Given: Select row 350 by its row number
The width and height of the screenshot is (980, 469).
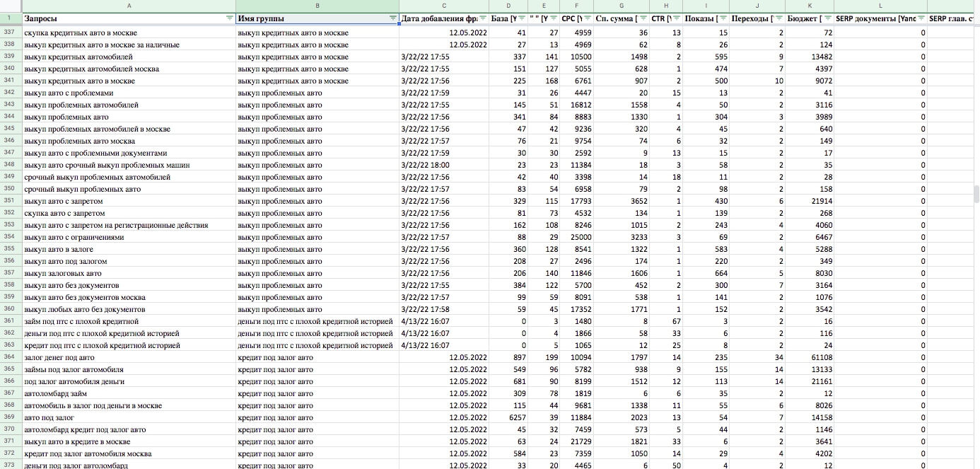Looking at the screenshot, I should tap(10, 189).
